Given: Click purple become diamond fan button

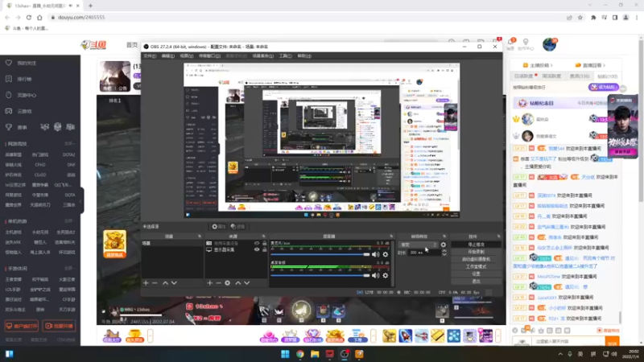Looking at the screenshot, I should pyautogui.click(x=603, y=88).
